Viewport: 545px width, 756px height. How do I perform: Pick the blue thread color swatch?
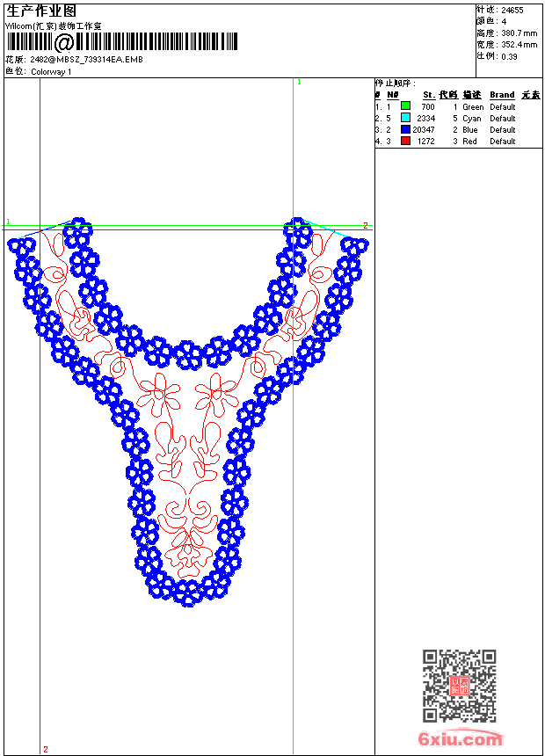click(x=406, y=129)
